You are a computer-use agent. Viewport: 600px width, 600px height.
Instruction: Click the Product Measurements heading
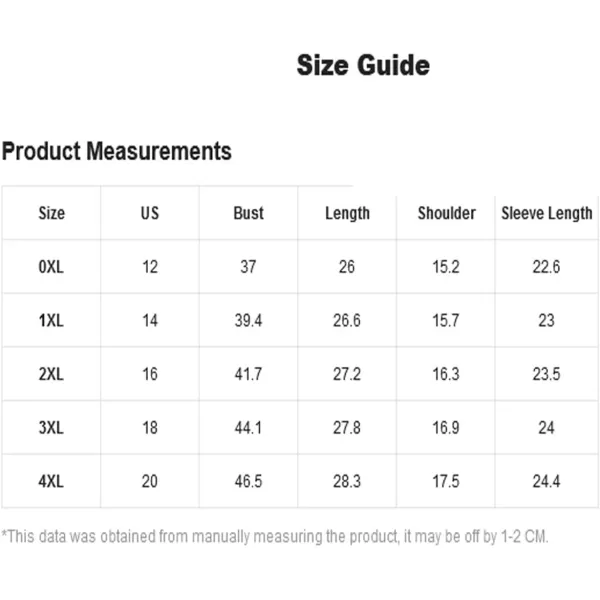click(x=117, y=151)
